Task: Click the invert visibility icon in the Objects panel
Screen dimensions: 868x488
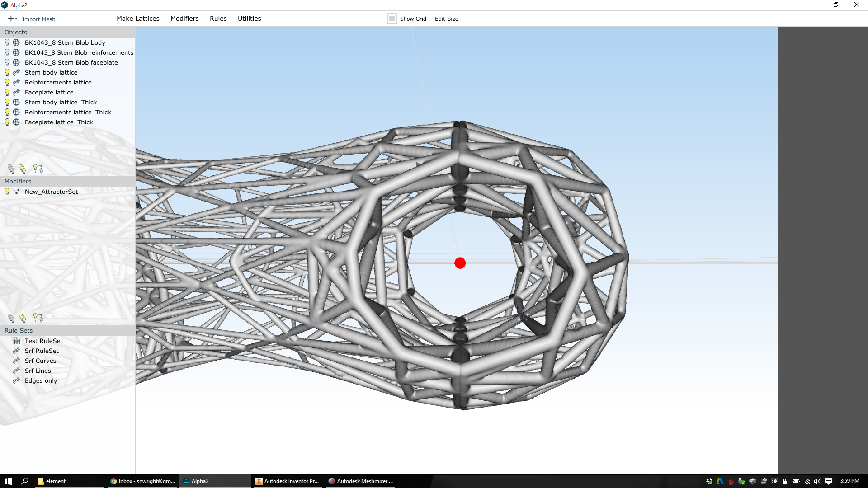Action: click(38, 169)
